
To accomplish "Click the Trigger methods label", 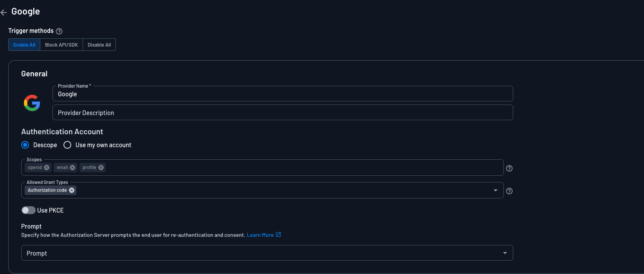I will tap(31, 31).
